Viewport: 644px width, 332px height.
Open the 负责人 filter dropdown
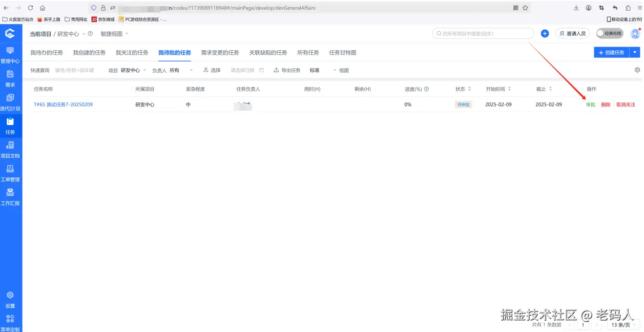tap(181, 70)
